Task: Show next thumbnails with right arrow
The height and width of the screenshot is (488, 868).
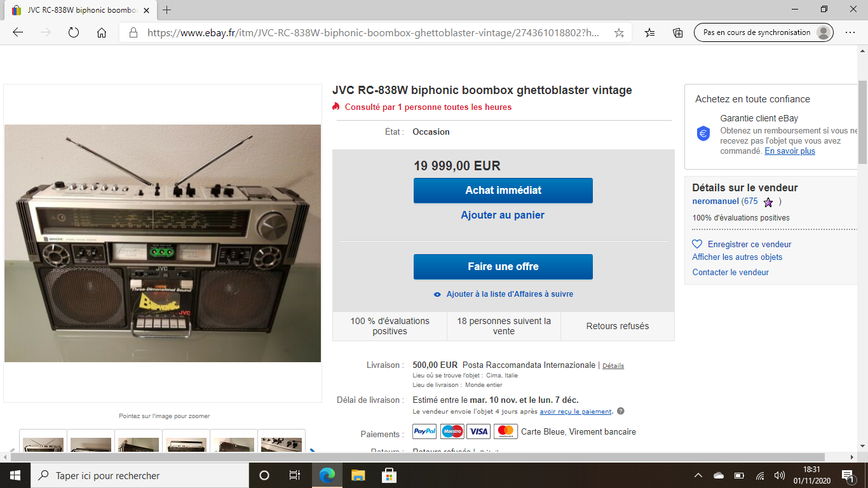Action: click(312, 452)
